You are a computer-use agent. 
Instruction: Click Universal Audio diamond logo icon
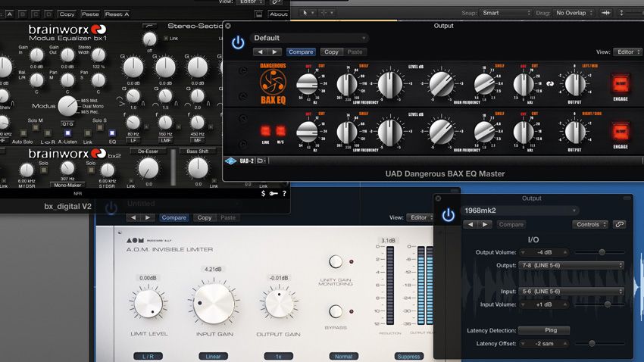[230, 161]
